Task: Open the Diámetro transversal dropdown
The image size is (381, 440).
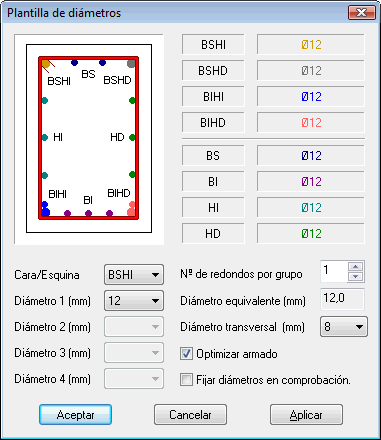Action: pos(344,327)
